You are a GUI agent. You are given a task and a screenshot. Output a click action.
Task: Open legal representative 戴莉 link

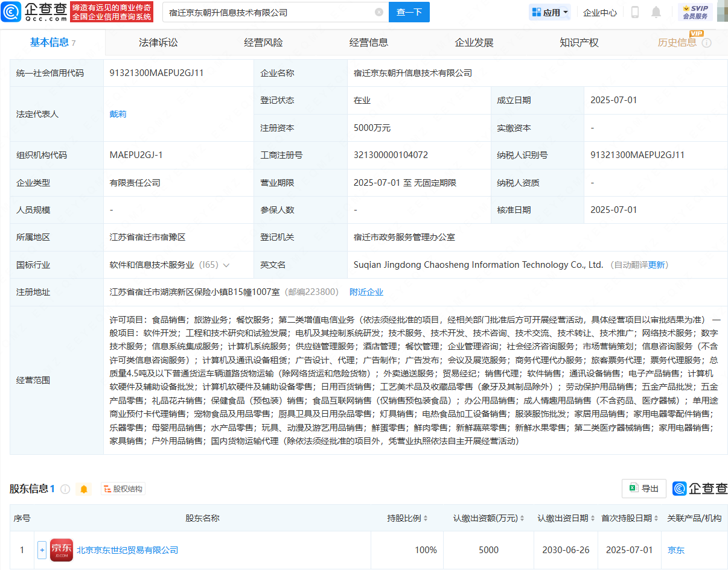pyautogui.click(x=118, y=114)
